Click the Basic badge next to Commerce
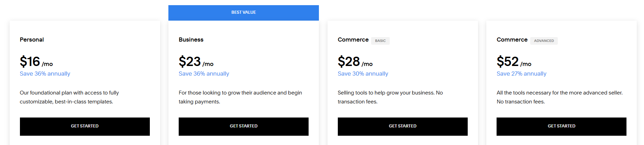644x145 pixels. click(x=380, y=41)
